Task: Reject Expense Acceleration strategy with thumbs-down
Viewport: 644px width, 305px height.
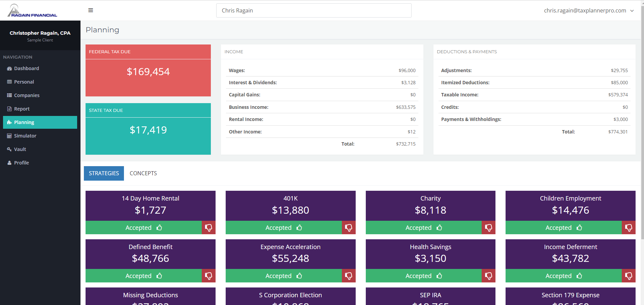Action: (349, 276)
